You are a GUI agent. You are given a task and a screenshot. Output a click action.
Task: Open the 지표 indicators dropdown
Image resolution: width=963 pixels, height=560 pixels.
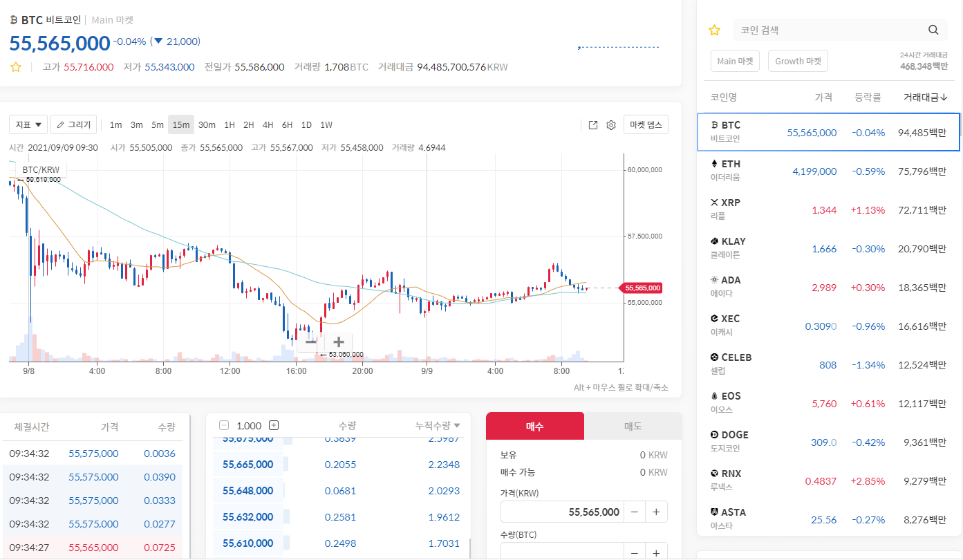tap(28, 125)
